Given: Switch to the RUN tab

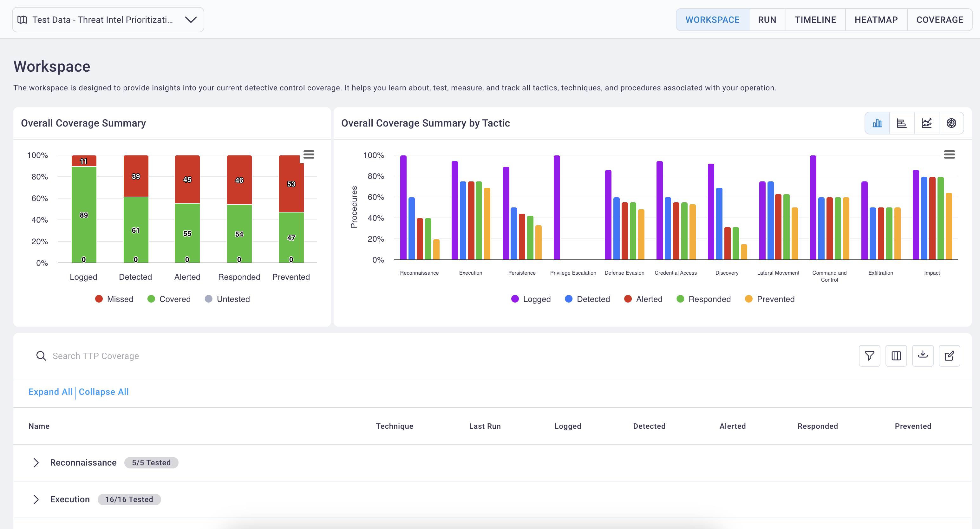Looking at the screenshot, I should [x=767, y=20].
